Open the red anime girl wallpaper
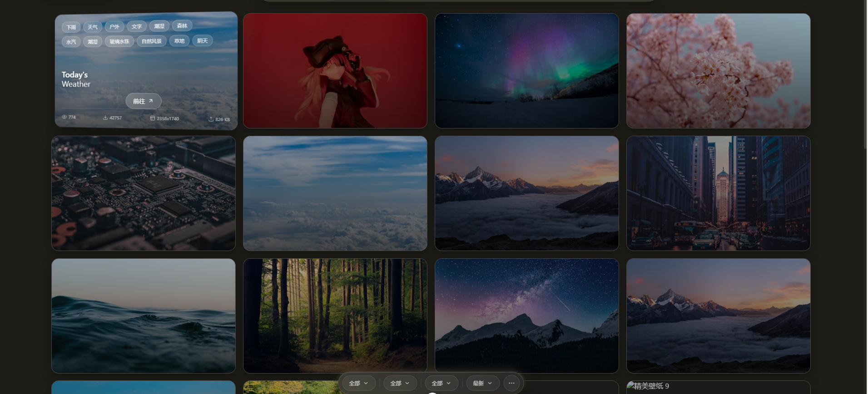This screenshot has height=394, width=868. pyautogui.click(x=335, y=71)
